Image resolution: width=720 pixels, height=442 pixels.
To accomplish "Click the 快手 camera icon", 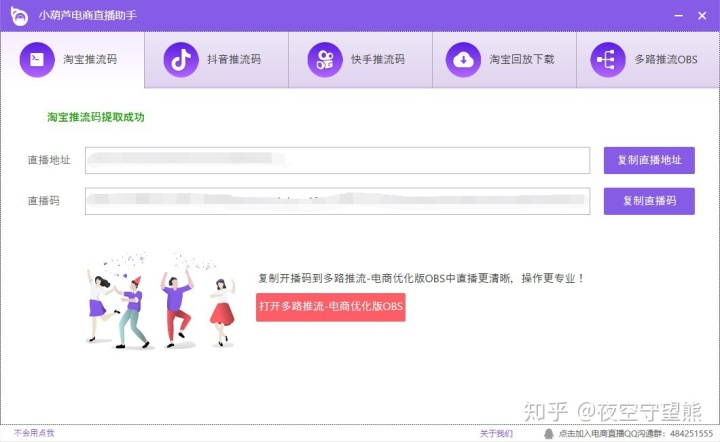I will (325, 60).
